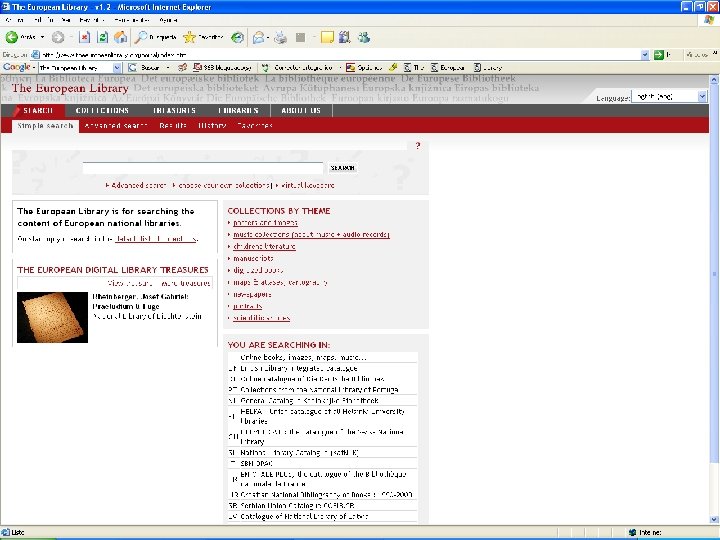Viewport: 720px width, 540px height.
Task: Click the History globe icon
Action: tap(237, 37)
